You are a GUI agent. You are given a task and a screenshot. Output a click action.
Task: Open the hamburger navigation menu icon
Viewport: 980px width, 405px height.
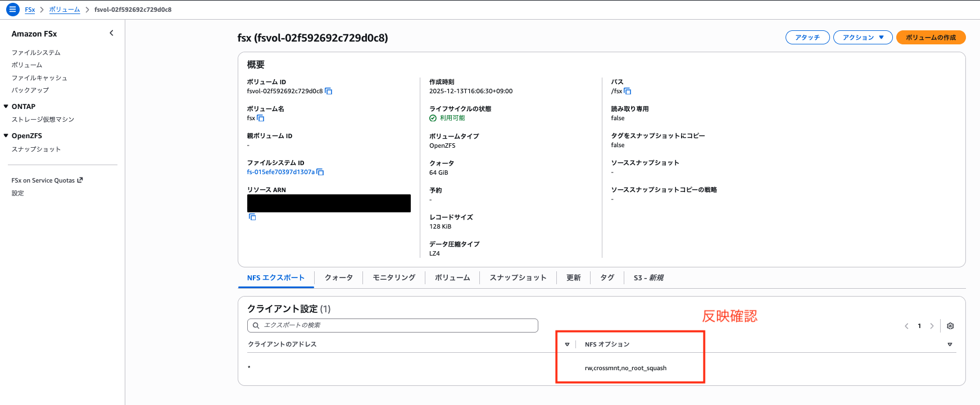click(12, 10)
